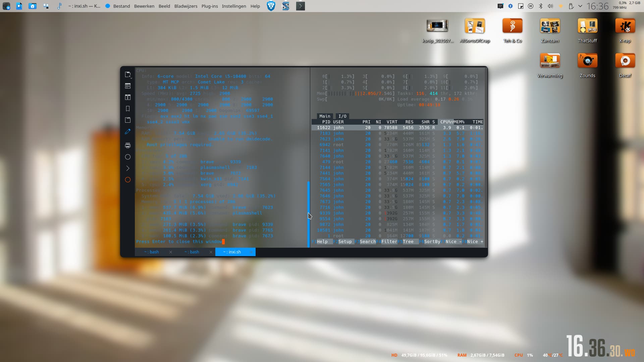Click the Bluetooth tray icon
Image resolution: width=644 pixels, height=362 pixels.
click(540, 6)
